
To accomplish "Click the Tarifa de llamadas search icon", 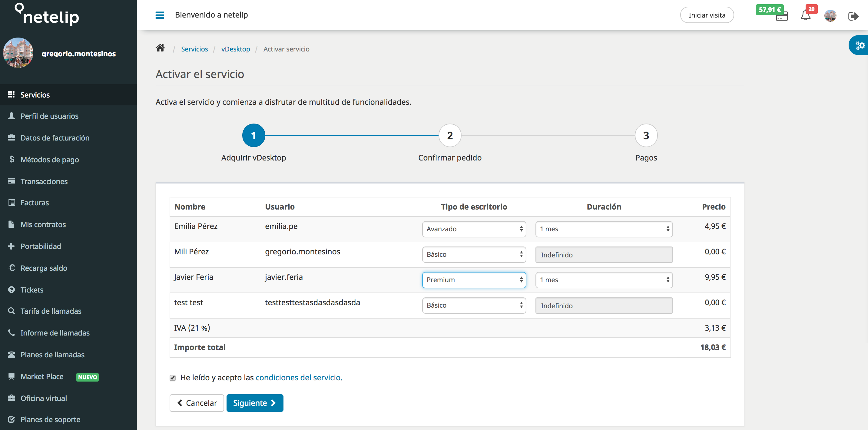I will 12,311.
